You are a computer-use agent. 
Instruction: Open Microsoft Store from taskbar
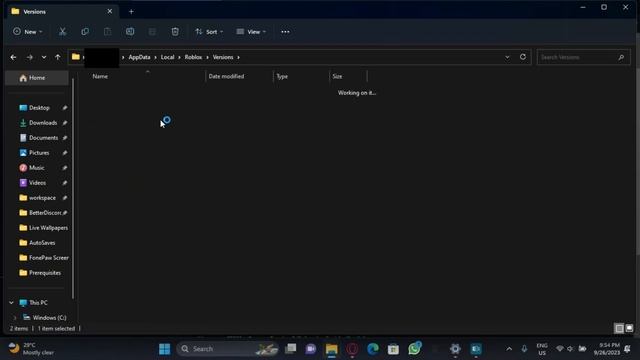(x=393, y=349)
